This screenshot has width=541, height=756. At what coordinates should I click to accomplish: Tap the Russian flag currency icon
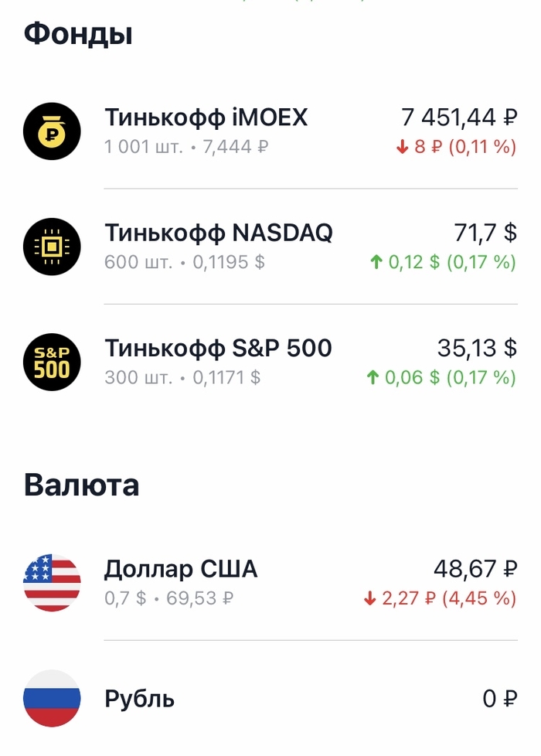(x=52, y=699)
